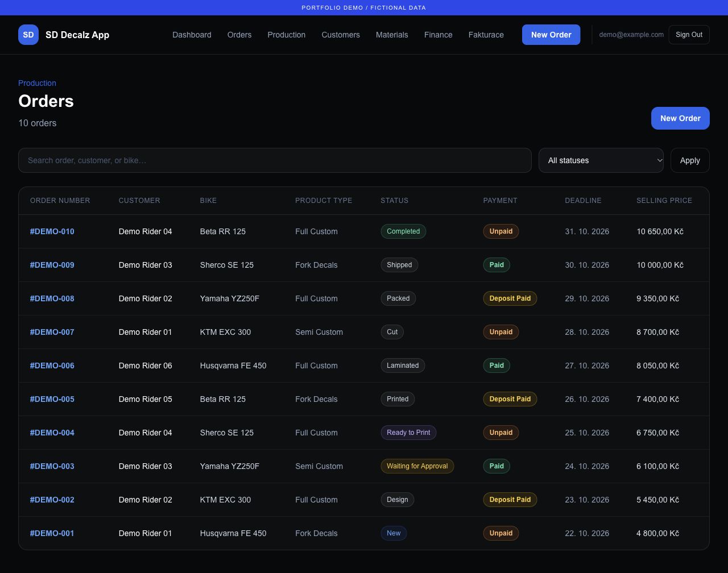
Task: Open the All statuses filter dropdown
Action: (601, 160)
